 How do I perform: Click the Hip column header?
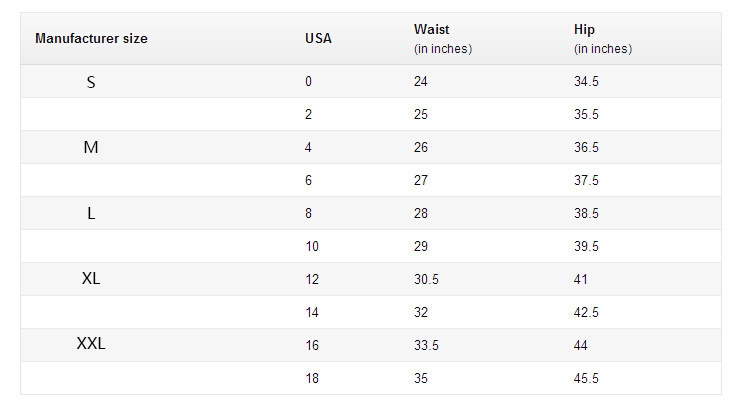coord(584,29)
